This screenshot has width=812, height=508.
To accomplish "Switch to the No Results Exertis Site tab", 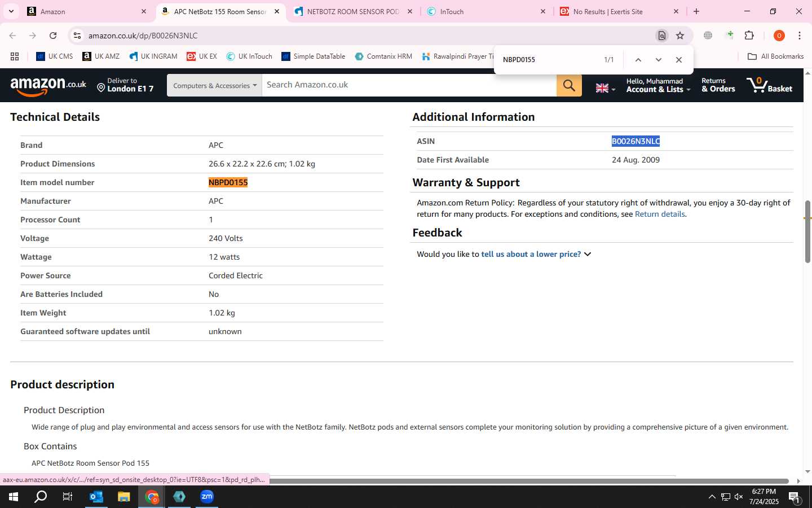I will coord(619,11).
